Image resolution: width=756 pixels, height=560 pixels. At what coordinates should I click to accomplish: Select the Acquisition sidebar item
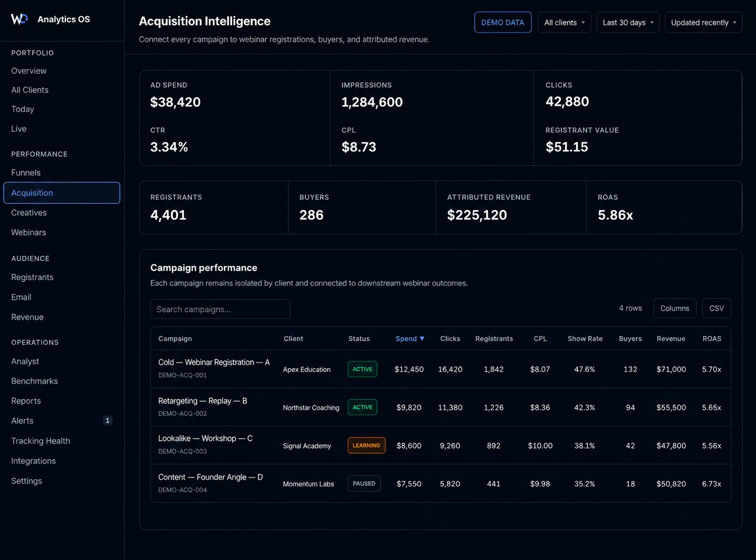[x=62, y=193]
